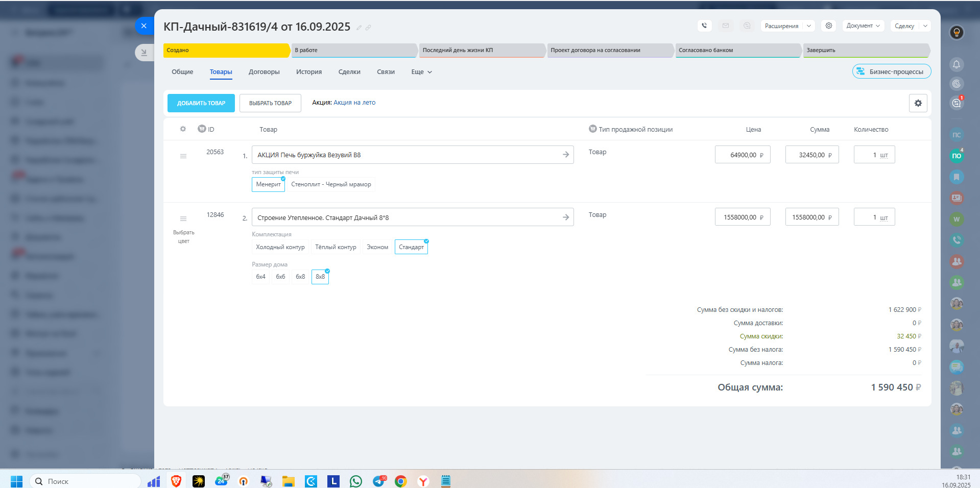Click the price field of Печь буржуйка
This screenshot has height=488, width=980.
742,155
